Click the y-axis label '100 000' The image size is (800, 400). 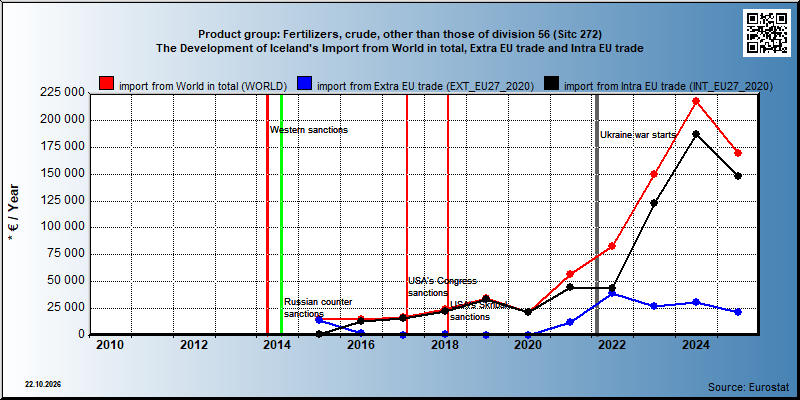click(x=62, y=227)
